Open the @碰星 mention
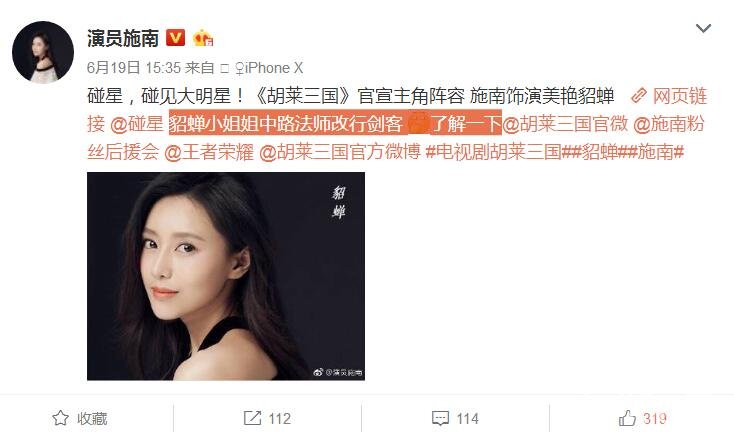This screenshot has width=734, height=435. click(x=136, y=124)
